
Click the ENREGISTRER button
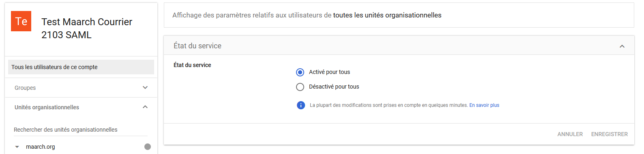[x=610, y=134]
